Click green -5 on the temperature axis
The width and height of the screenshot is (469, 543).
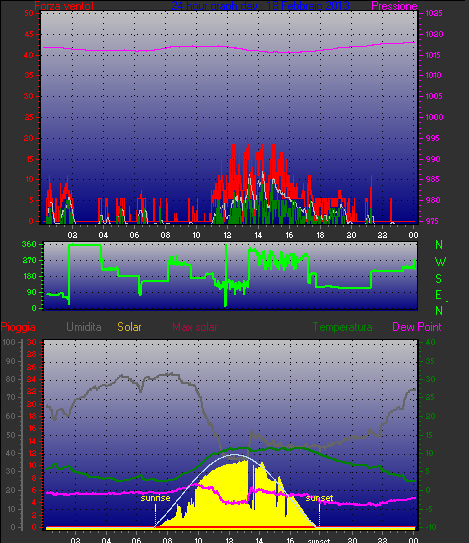click(x=430, y=509)
